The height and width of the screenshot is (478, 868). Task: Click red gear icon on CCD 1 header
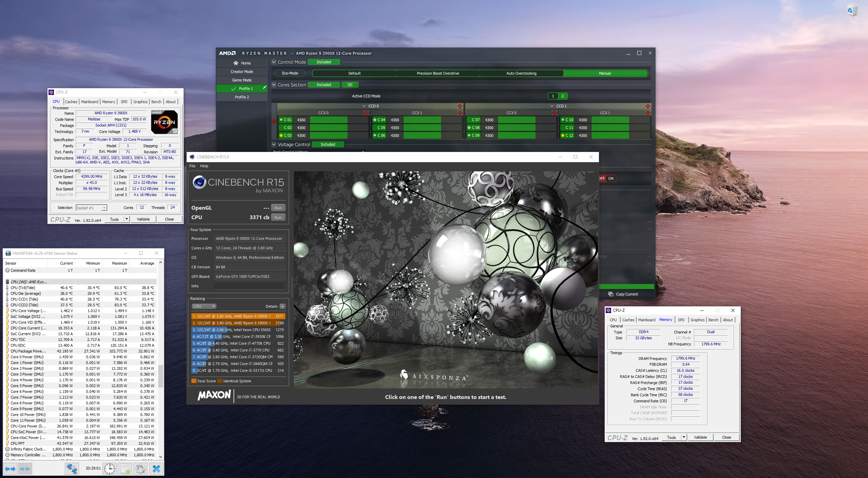(x=648, y=106)
